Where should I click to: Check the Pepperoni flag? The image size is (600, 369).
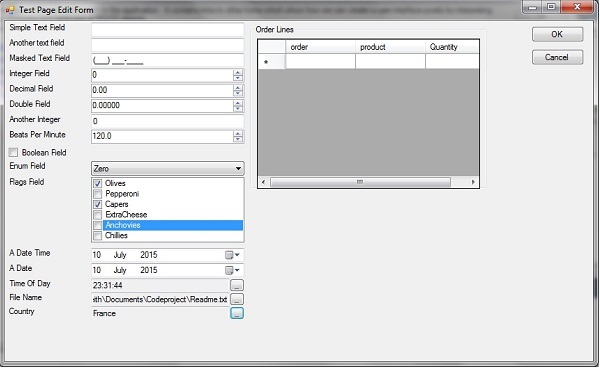click(98, 194)
